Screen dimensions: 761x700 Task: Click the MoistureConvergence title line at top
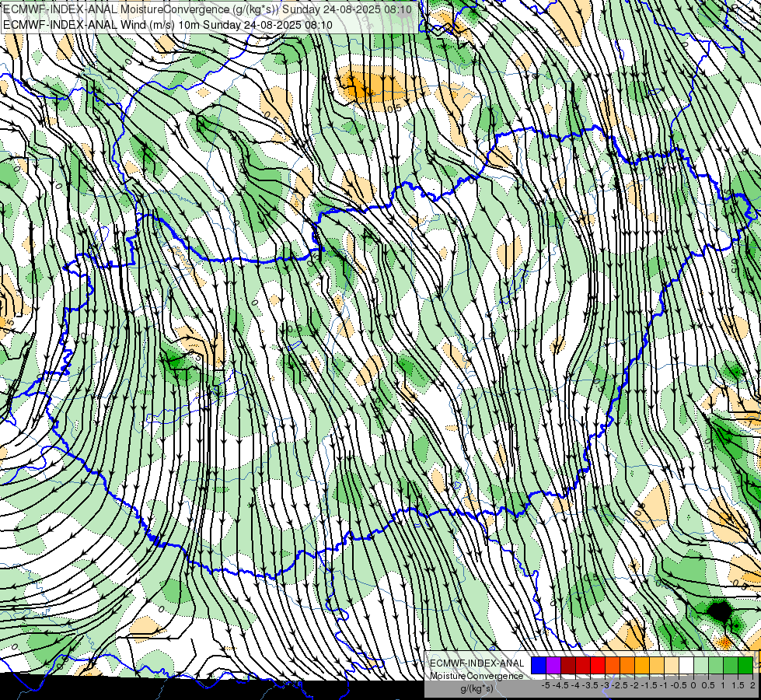[208, 9]
